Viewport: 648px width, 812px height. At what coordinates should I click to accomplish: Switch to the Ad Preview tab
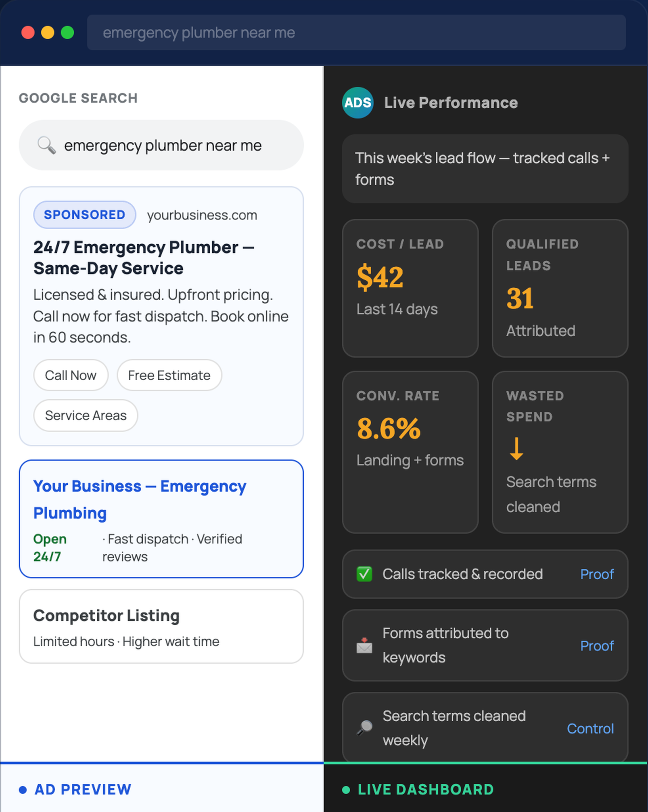[83, 789]
